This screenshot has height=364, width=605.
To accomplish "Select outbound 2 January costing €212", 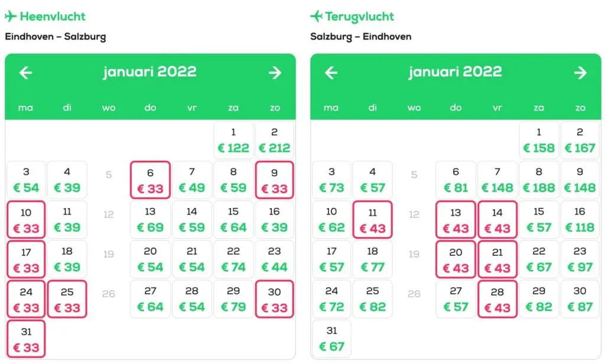I will coord(274,140).
